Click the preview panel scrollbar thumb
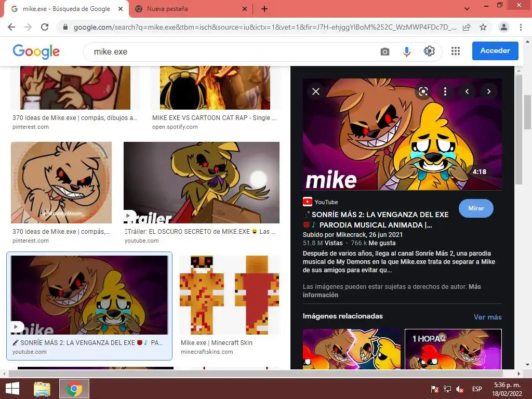 (x=518, y=129)
